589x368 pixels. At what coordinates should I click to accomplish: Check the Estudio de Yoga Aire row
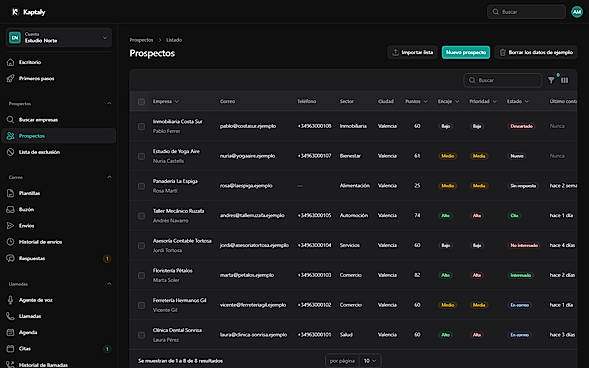coord(141,156)
